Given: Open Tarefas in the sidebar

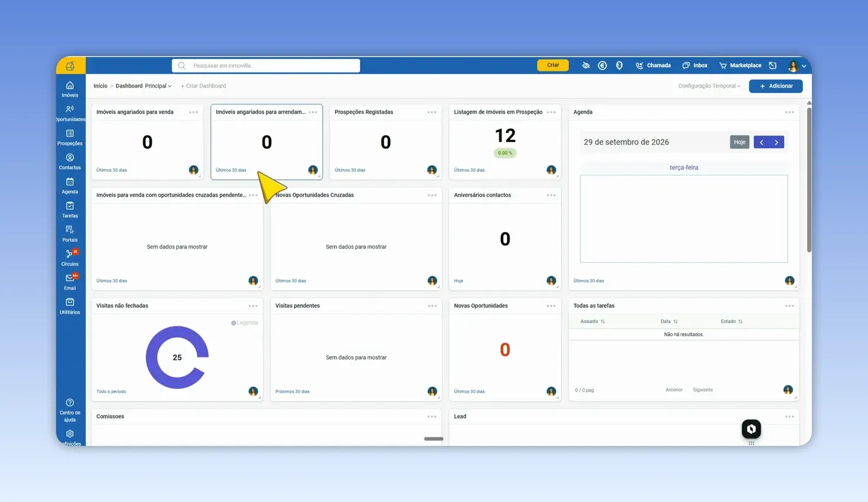Looking at the screenshot, I should 70,210.
